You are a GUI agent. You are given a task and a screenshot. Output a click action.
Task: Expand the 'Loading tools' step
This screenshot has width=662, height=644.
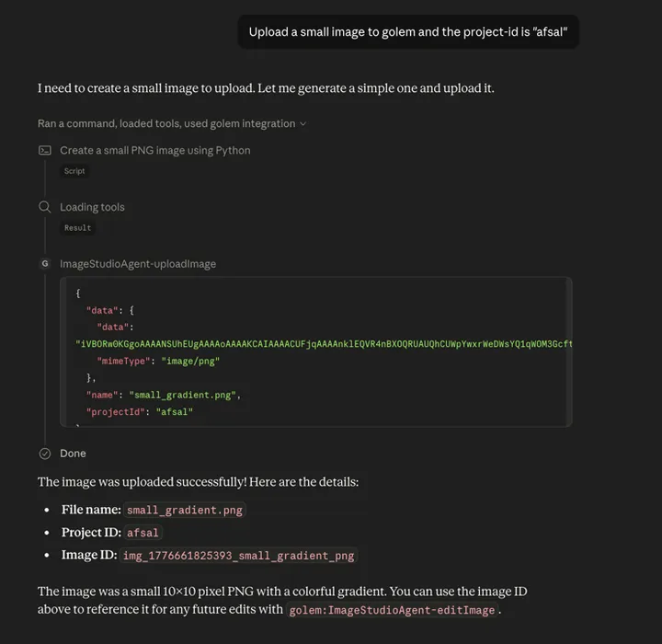click(x=92, y=207)
